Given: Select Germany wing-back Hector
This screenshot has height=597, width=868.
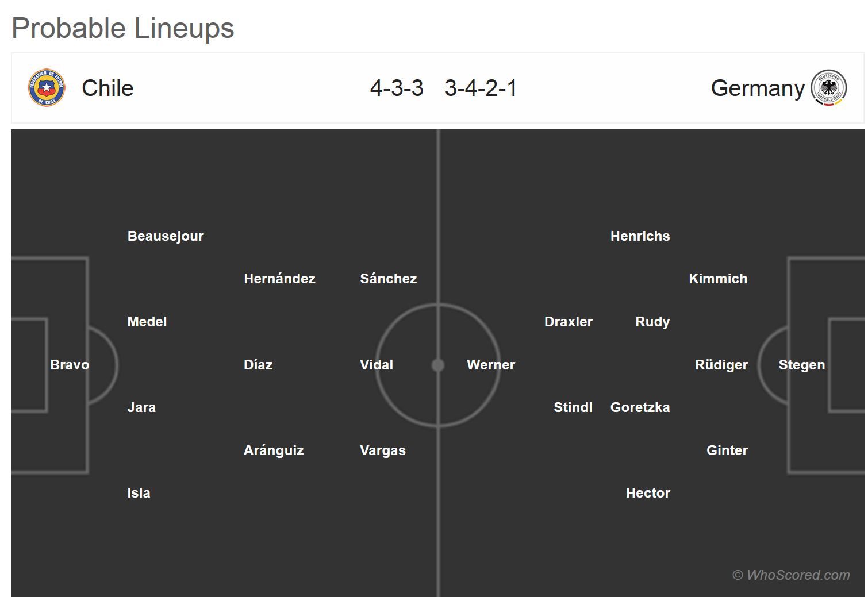Looking at the screenshot, I should (x=648, y=493).
